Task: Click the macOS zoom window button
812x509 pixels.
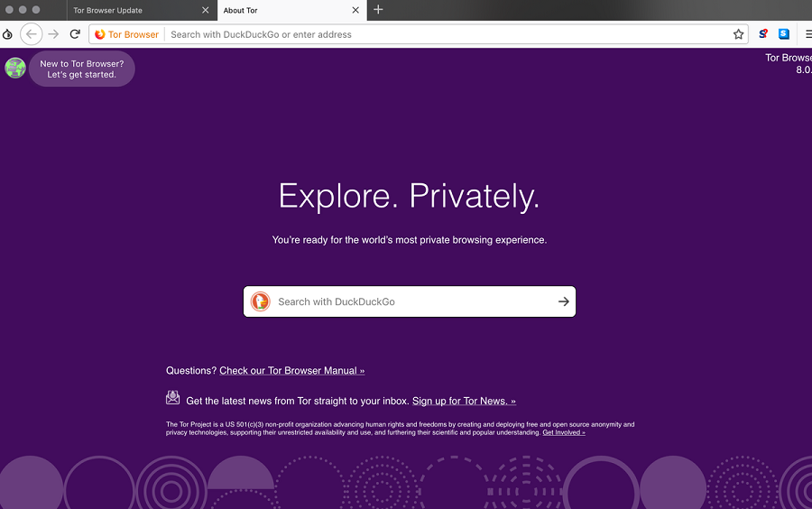Action: 36,10
